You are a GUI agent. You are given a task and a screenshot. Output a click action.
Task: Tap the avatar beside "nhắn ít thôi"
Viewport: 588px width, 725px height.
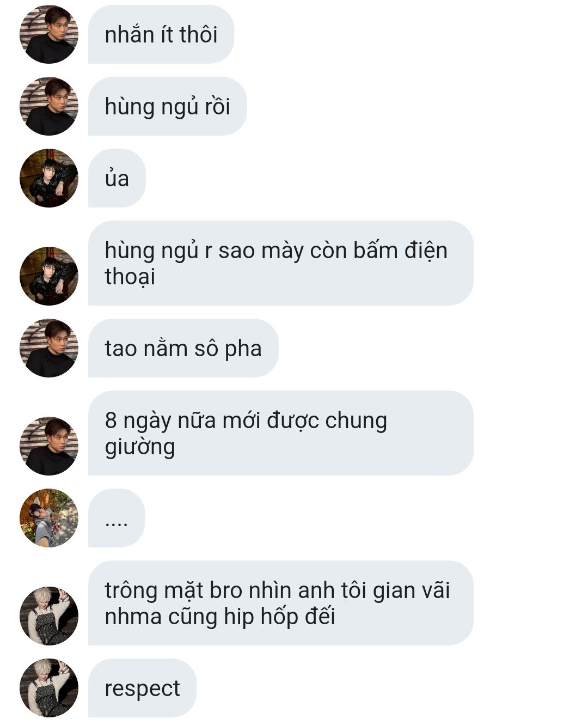pos(49,34)
